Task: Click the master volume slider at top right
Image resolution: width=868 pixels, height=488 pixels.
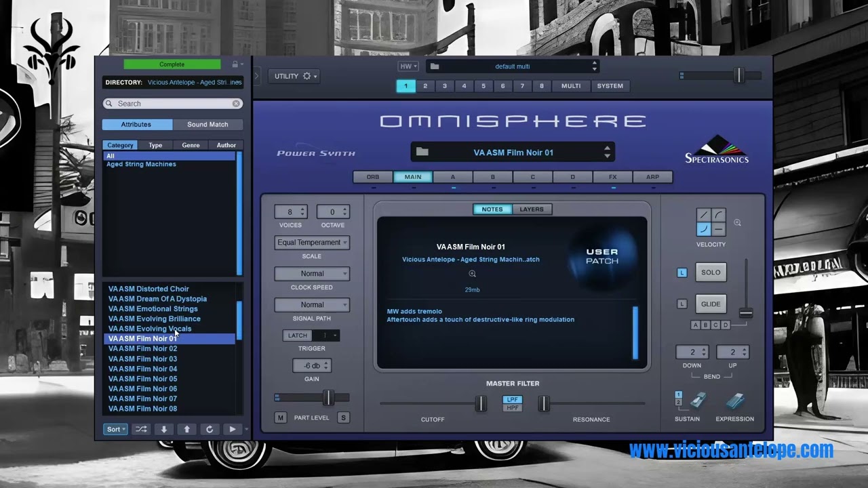Action: (x=740, y=76)
